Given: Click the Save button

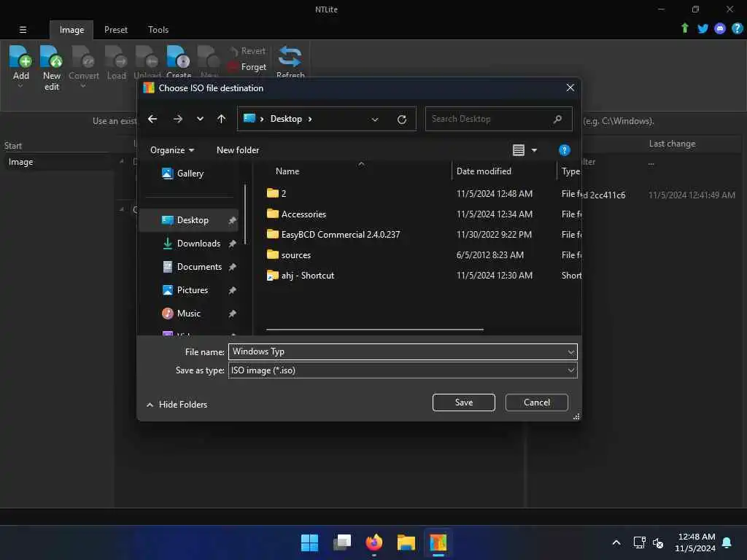Looking at the screenshot, I should pyautogui.click(x=463, y=402).
